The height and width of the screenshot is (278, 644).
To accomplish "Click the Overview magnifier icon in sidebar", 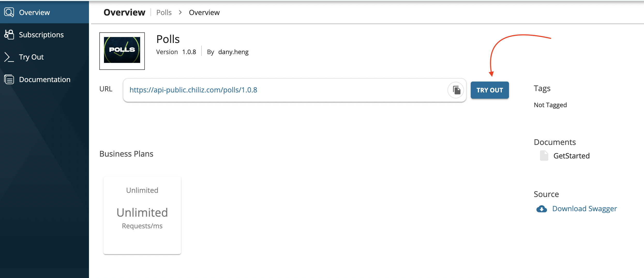I will [9, 12].
